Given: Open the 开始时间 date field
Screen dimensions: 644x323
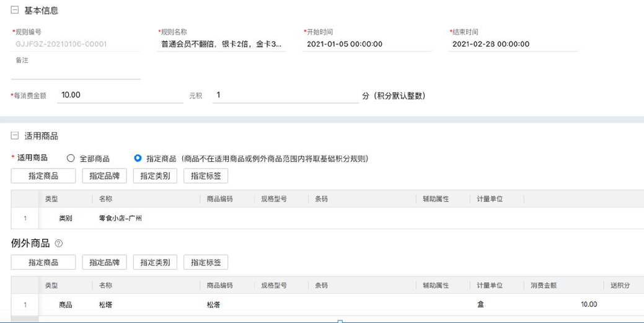Looking at the screenshot, I should coord(367,44).
